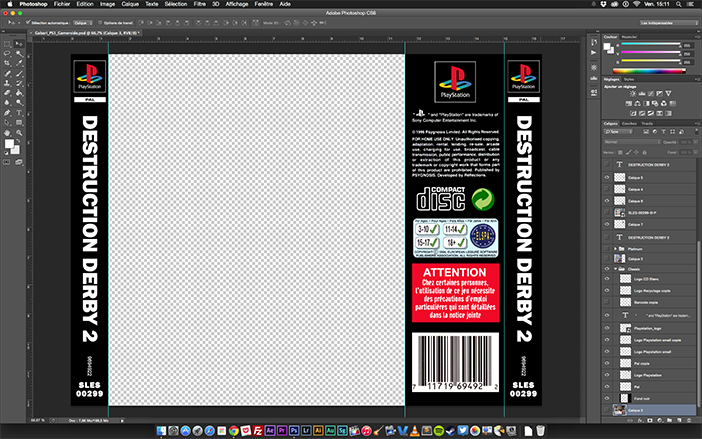This screenshot has height=439, width=702.
Task: Click the color spectrum ramp
Action: pyautogui.click(x=649, y=71)
